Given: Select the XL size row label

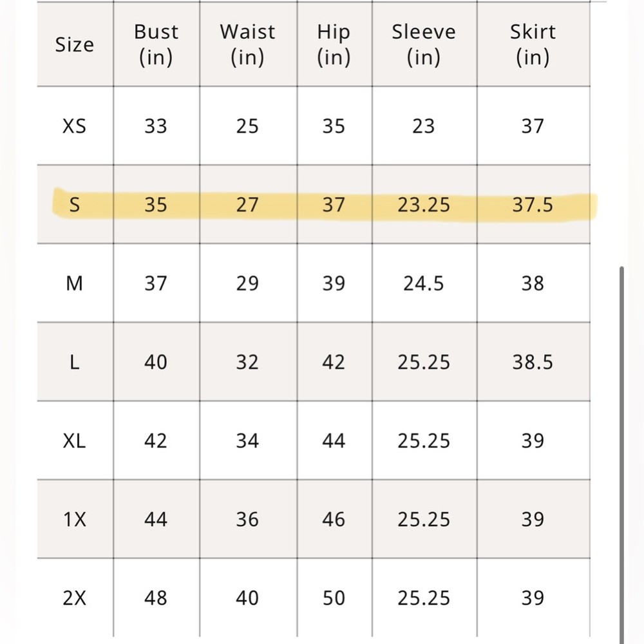Looking at the screenshot, I should [x=74, y=440].
